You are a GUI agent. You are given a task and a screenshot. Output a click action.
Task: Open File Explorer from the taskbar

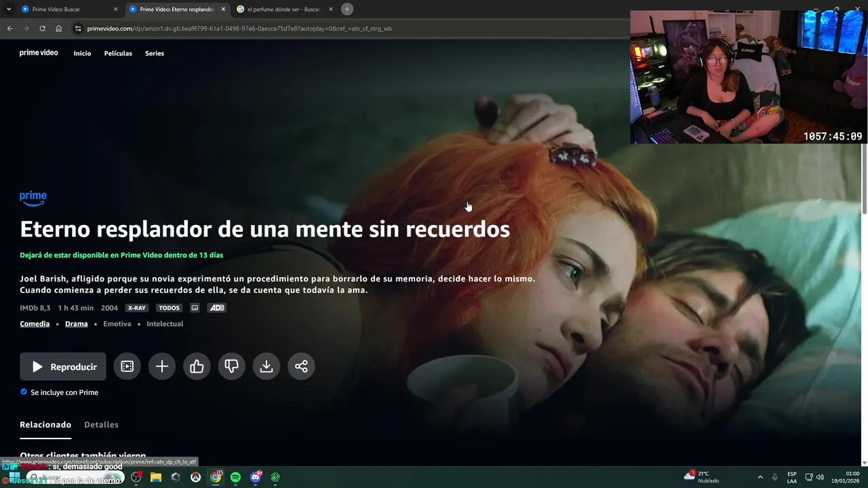(x=155, y=477)
